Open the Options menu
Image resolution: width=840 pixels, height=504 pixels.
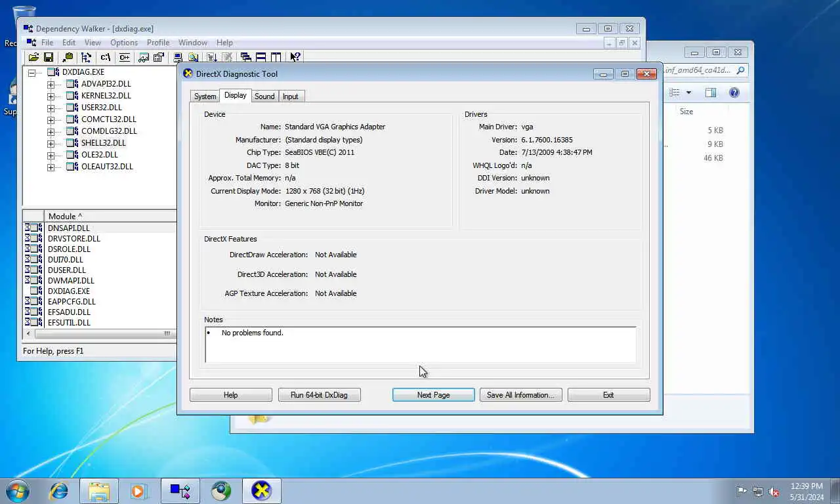point(124,43)
